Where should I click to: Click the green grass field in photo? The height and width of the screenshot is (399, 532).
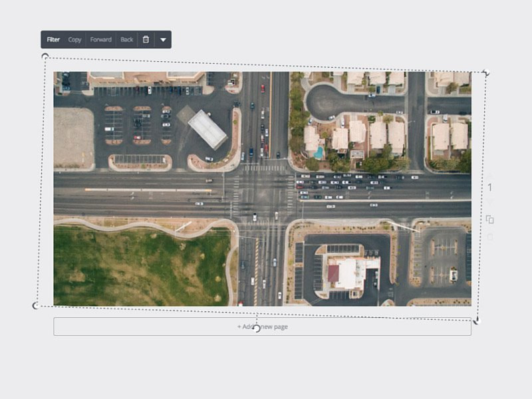point(133,266)
